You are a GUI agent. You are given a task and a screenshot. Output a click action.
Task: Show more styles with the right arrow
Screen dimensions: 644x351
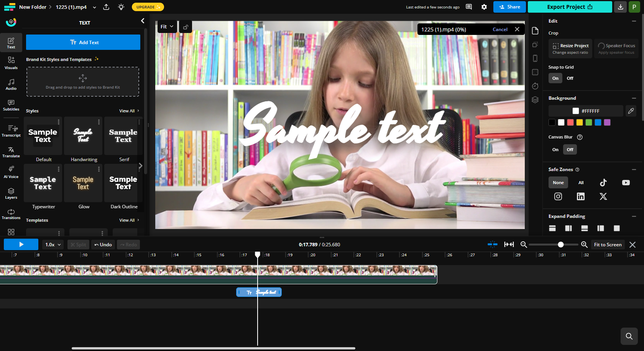[x=140, y=166]
